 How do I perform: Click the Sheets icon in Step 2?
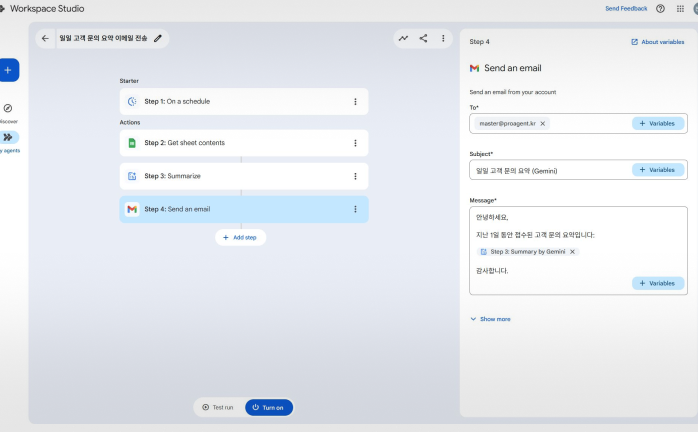coord(132,143)
